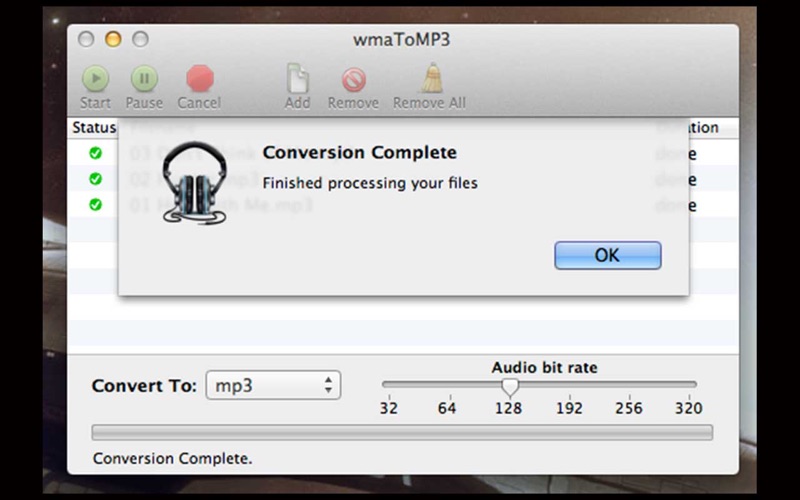Click the green Start play icon
The image size is (800, 500).
[95, 79]
